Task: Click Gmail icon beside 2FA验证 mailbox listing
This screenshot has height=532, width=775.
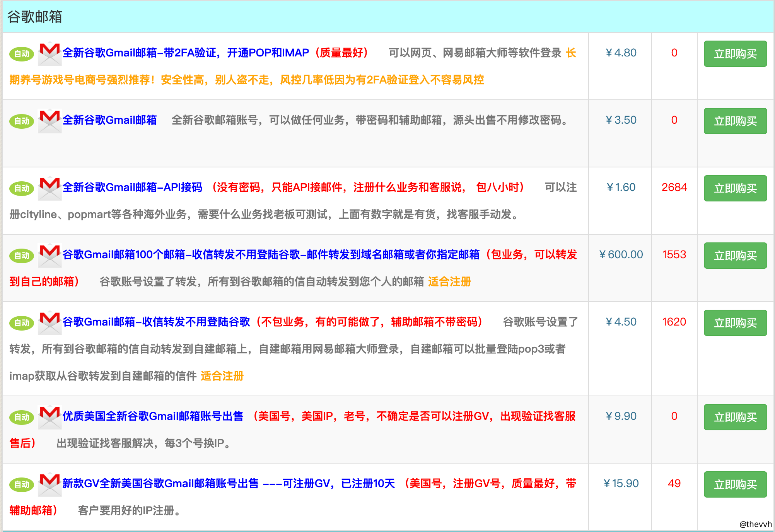Action: 50,54
